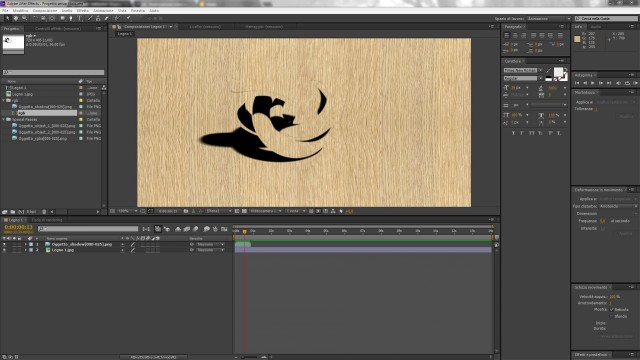Click the current timecode display in the timeline

[x=18, y=227]
